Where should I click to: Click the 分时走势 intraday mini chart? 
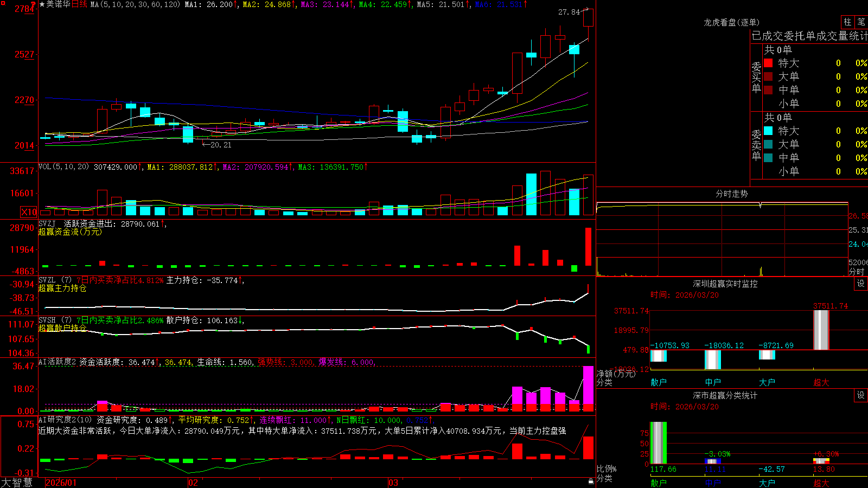click(x=722, y=239)
